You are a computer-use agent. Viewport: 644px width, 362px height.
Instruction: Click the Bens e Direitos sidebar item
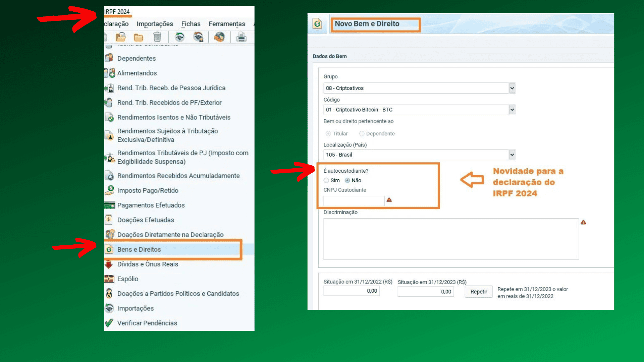(139, 249)
